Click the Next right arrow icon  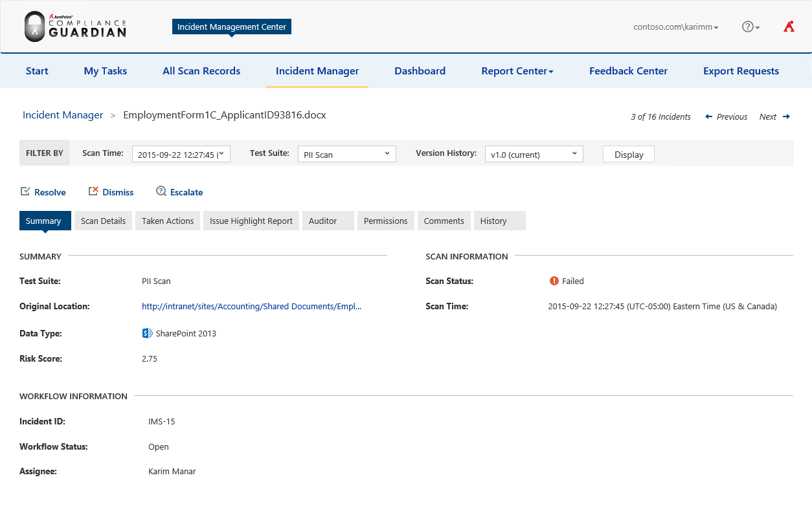[x=786, y=116]
